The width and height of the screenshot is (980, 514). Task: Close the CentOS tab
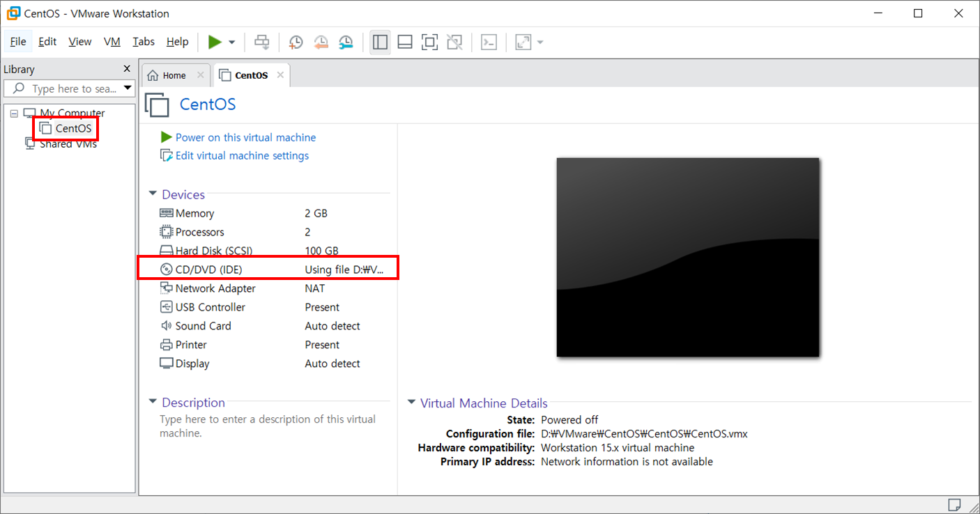tap(280, 75)
